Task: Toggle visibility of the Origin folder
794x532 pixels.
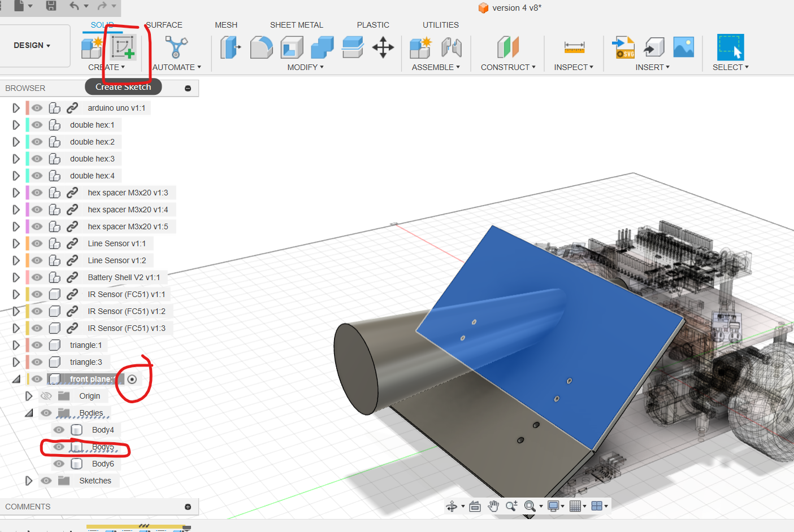Action: pos(46,396)
